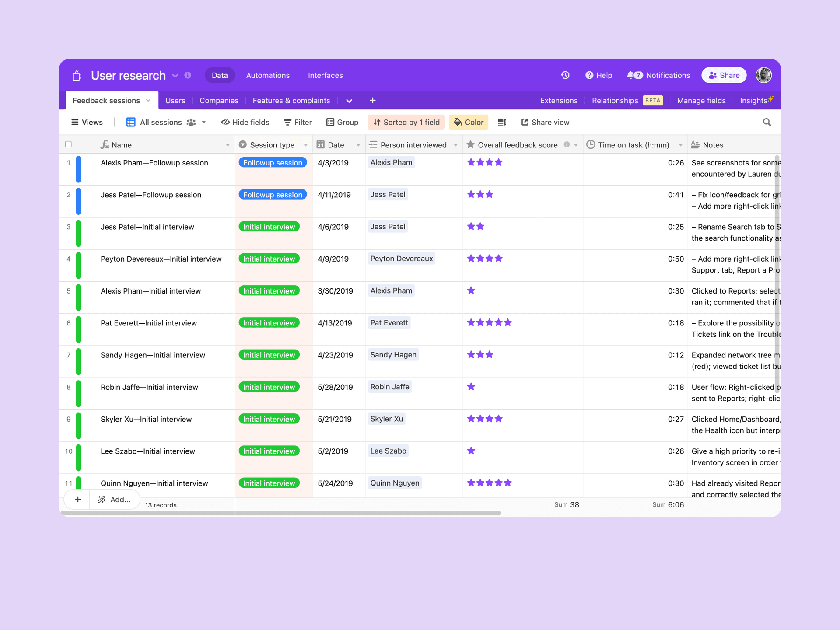Open the Features & complaints table tab
Screen dimensions: 840x630
pos(291,101)
